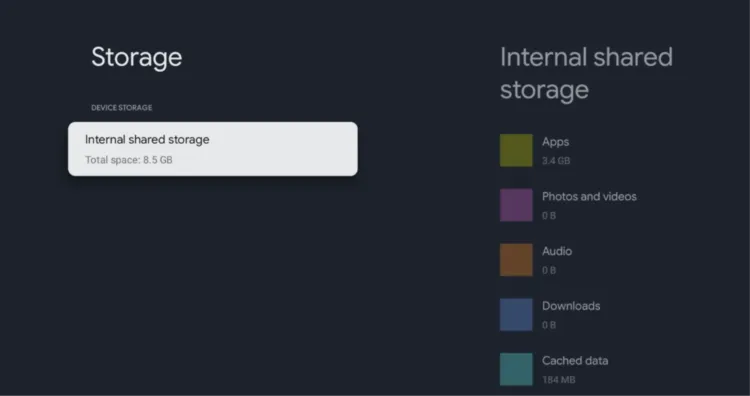Click the Storage page title
750x396 pixels.
tap(137, 57)
